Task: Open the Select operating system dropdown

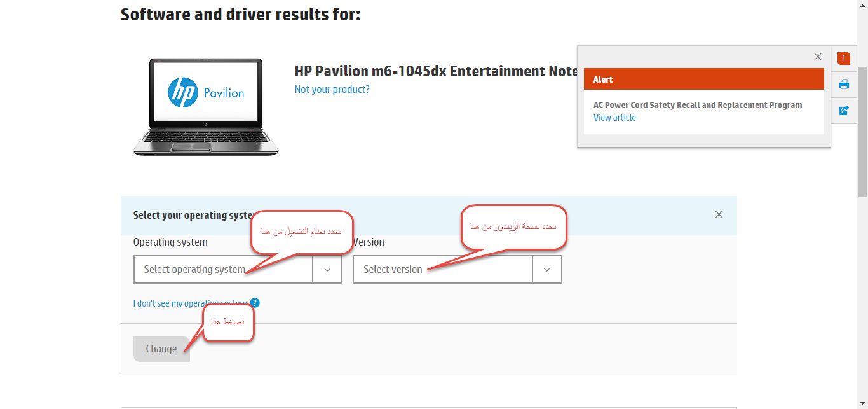Action: point(238,269)
